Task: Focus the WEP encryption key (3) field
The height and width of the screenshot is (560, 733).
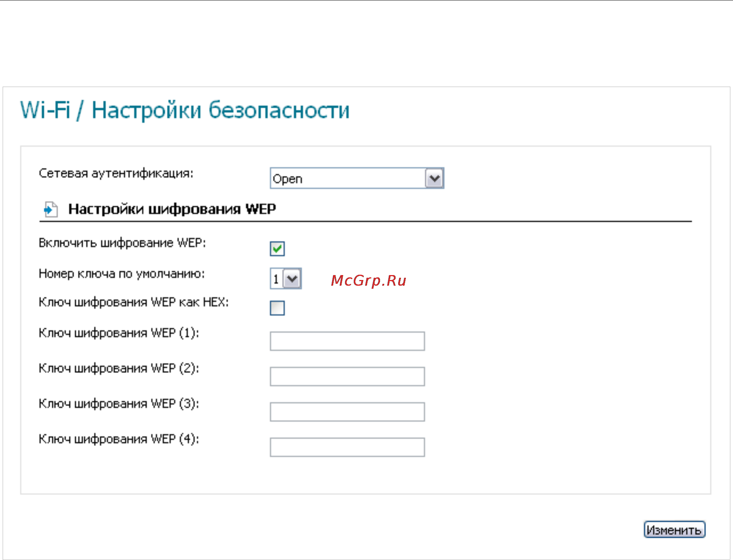Action: tap(347, 412)
